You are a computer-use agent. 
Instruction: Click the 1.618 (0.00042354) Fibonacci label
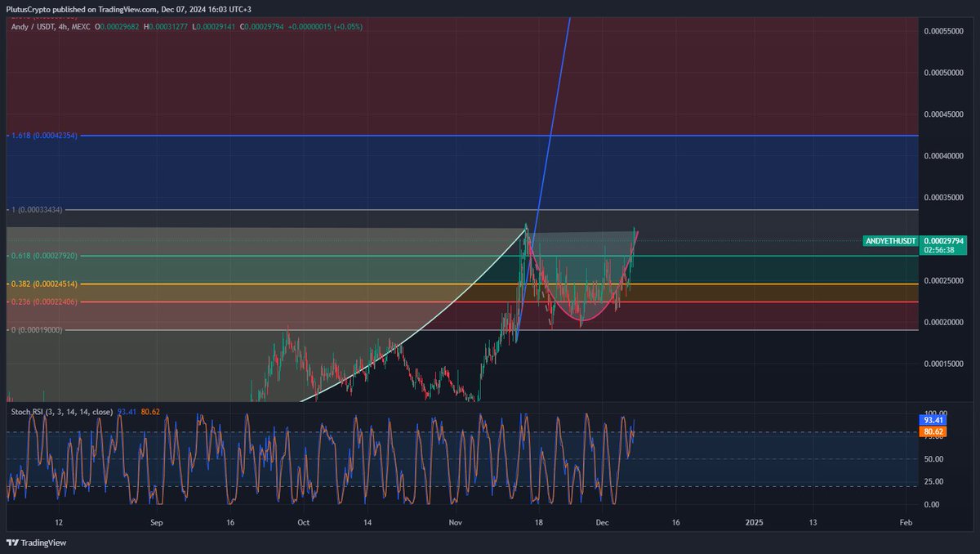(43, 136)
